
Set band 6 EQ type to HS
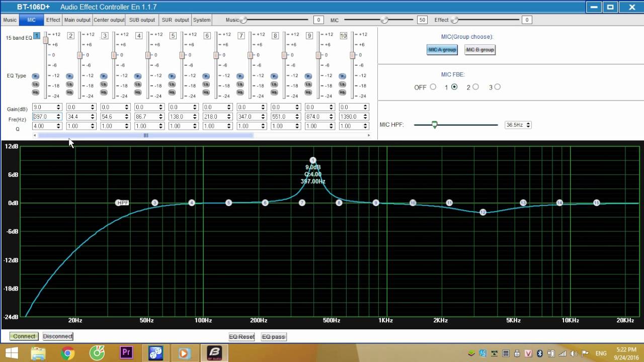click(x=206, y=93)
